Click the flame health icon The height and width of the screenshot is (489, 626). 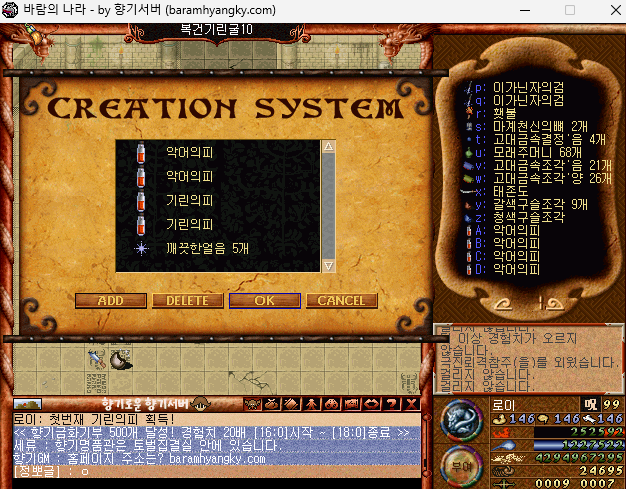click(503, 432)
